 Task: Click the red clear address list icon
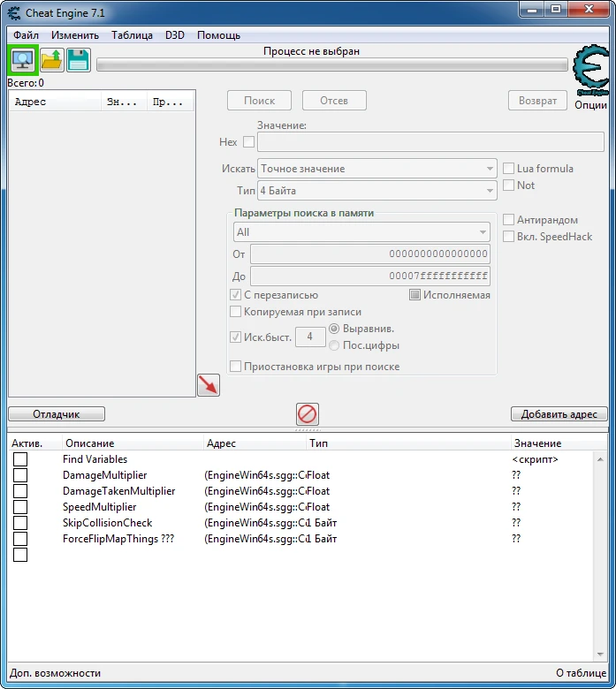(x=307, y=414)
